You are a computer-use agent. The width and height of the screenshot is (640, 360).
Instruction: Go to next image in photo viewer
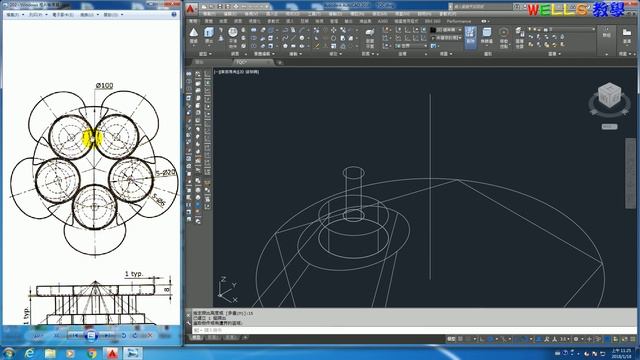pyautogui.click(x=109, y=336)
